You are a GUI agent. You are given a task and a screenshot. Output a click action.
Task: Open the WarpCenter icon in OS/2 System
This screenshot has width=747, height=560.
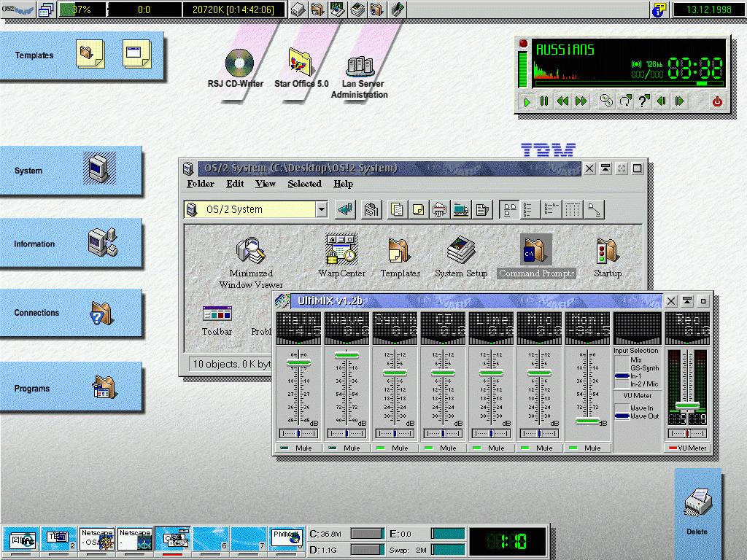point(341,249)
